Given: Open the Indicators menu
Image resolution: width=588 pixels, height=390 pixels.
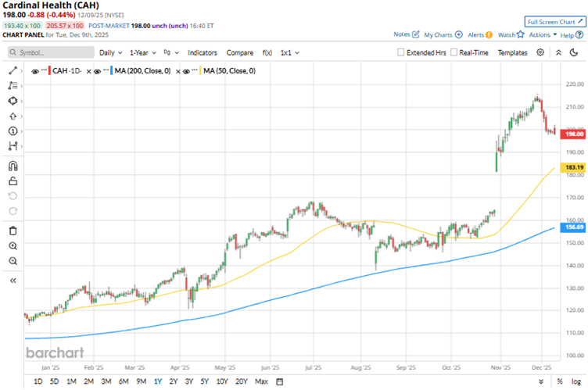Looking at the screenshot, I should 202,52.
